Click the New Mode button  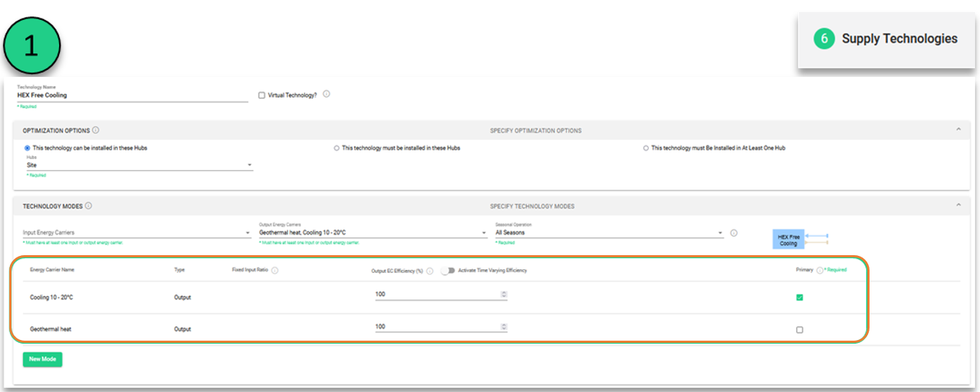click(x=43, y=359)
